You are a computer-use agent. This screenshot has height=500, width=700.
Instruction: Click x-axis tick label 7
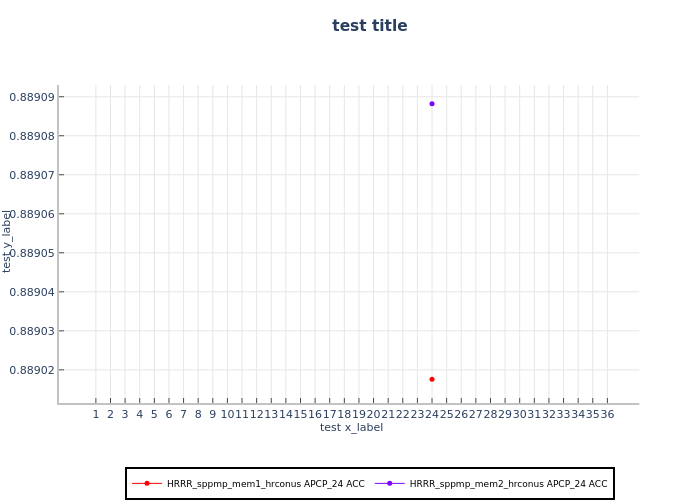tap(183, 415)
